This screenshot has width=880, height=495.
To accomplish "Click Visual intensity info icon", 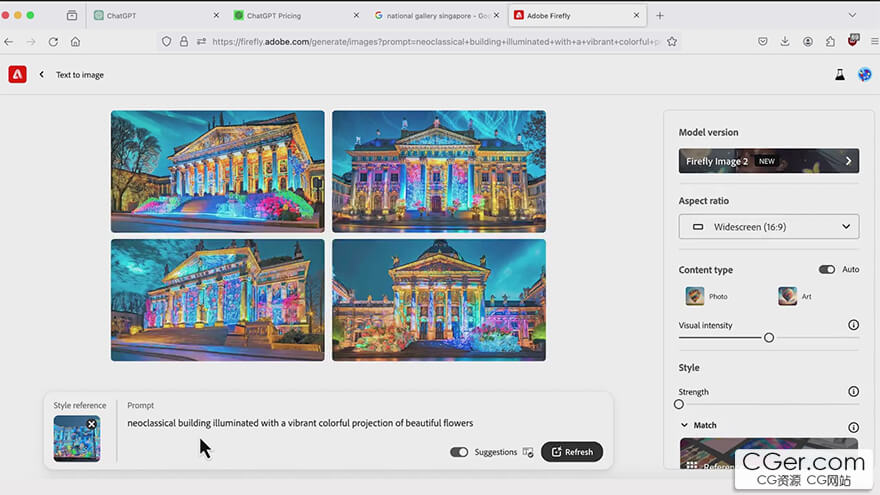I will [853, 325].
